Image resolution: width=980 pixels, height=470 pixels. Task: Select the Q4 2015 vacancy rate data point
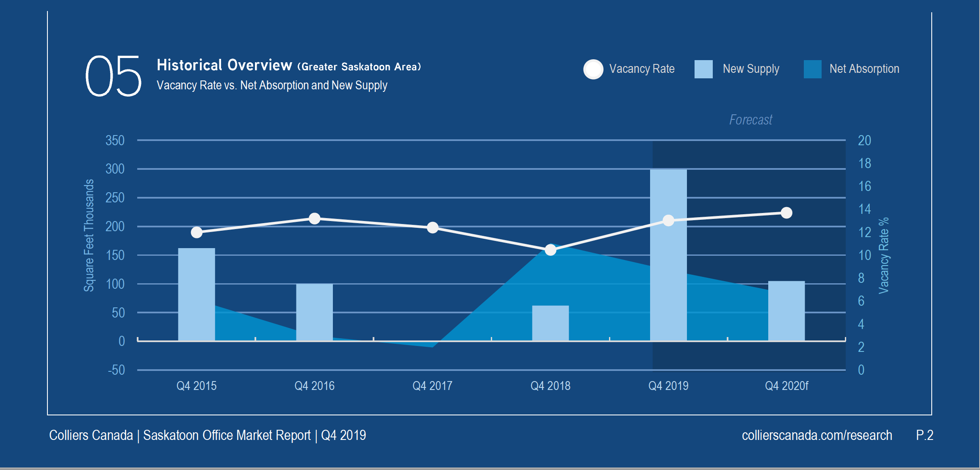(197, 232)
